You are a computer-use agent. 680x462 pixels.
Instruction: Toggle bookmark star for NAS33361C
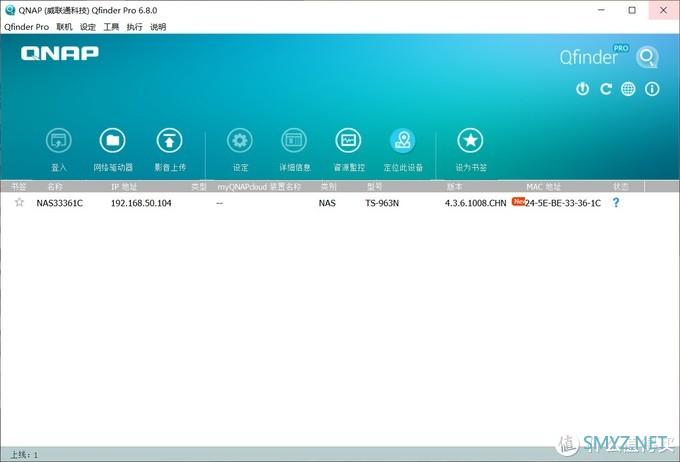(x=19, y=202)
